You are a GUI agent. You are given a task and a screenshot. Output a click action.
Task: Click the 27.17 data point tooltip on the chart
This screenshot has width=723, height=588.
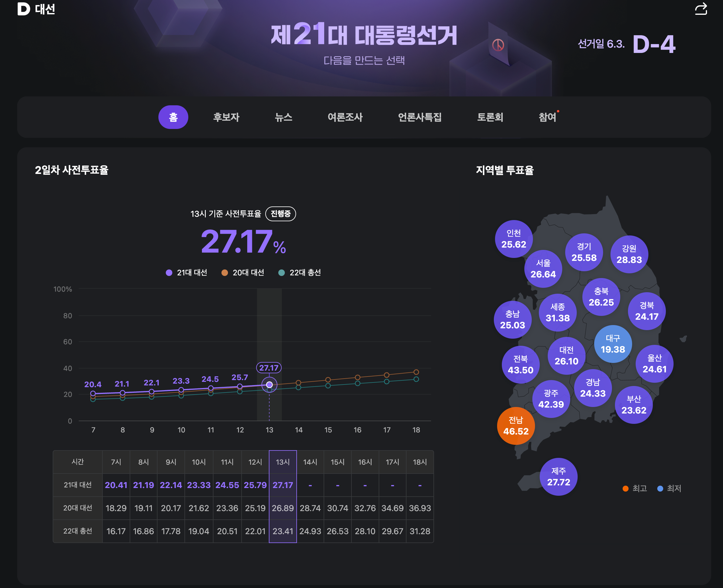coord(269,367)
